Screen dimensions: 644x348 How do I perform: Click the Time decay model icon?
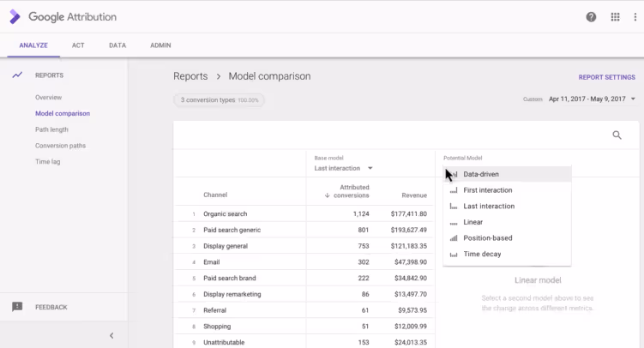pos(454,255)
